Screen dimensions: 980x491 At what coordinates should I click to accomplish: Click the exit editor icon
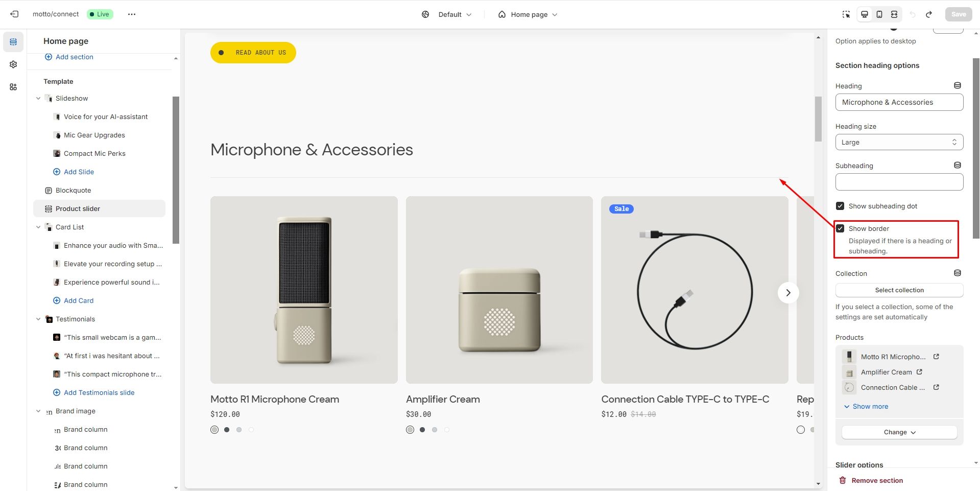14,14
